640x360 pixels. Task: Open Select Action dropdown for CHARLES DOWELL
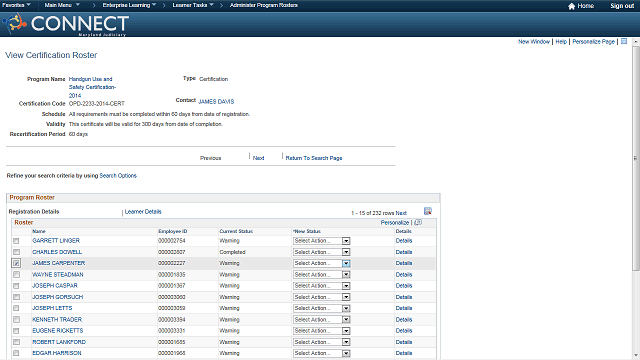point(322,252)
